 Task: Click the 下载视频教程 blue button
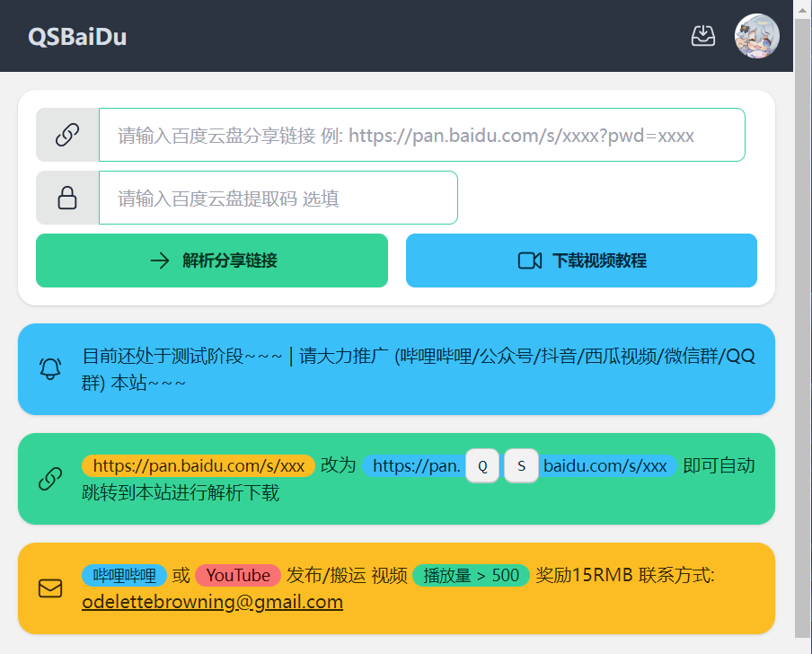[581, 261]
